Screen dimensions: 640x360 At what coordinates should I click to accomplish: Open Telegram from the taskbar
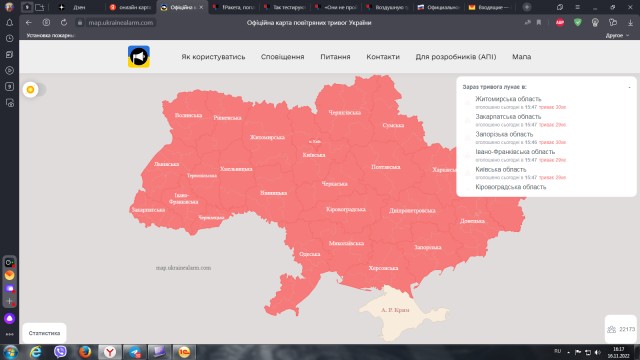[135, 352]
